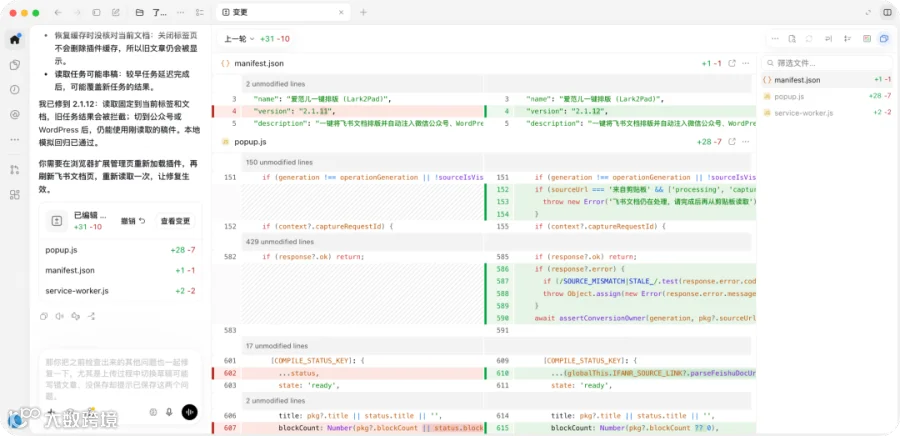Click the expand arrows icon at top right
This screenshot has width=900, height=436.
(868, 12)
